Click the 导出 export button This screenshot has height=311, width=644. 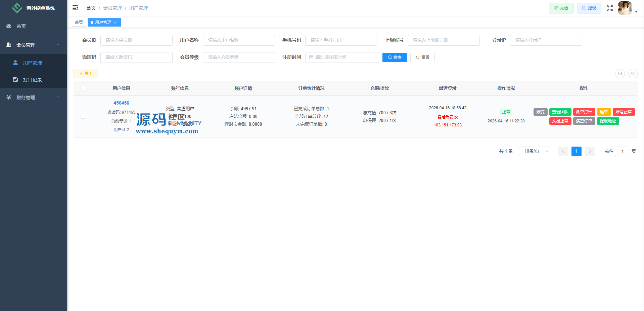86,74
